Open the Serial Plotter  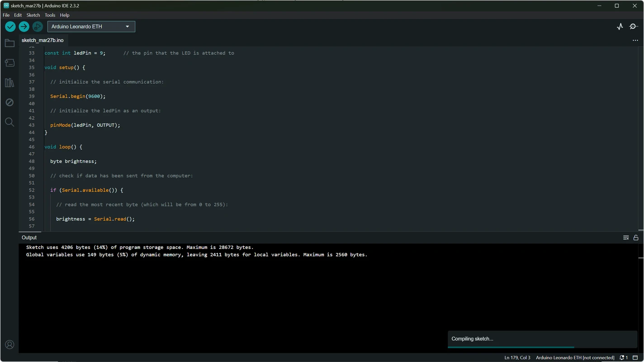(620, 27)
